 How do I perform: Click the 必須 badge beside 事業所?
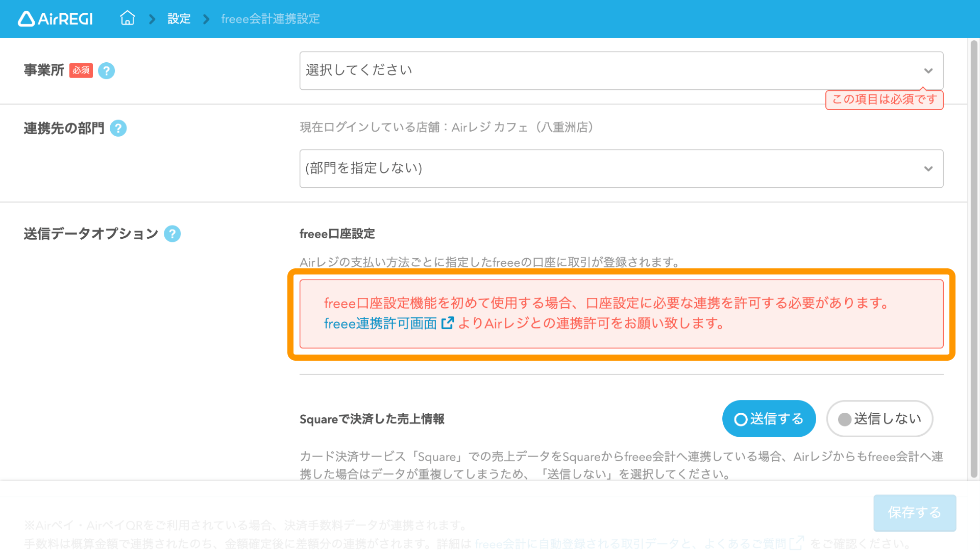[81, 70]
